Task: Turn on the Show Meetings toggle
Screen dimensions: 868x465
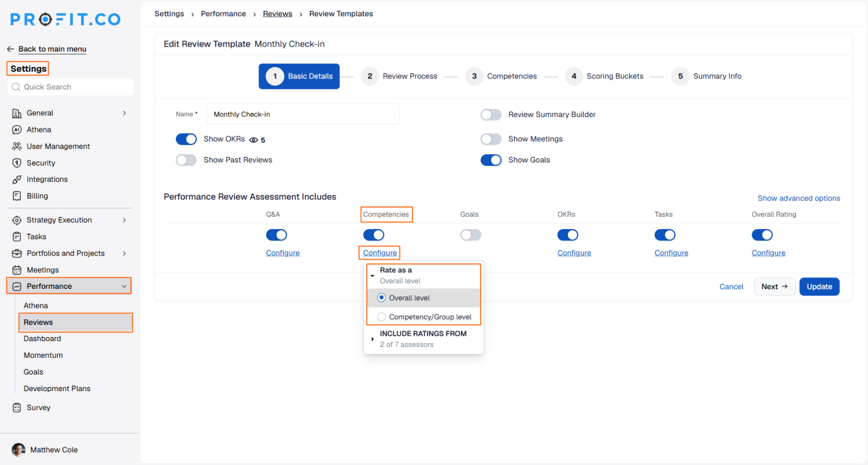Action: tap(491, 139)
